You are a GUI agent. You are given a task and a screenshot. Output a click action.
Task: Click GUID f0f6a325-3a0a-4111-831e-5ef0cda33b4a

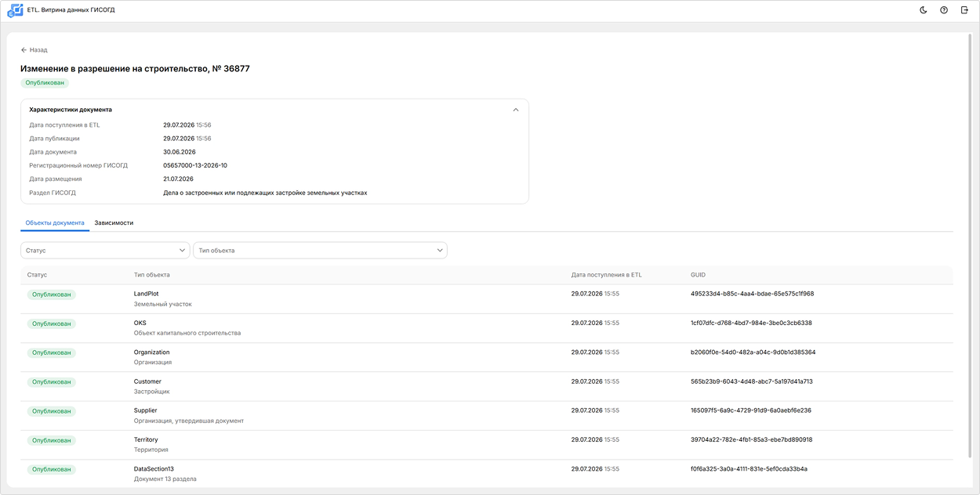(x=749, y=469)
